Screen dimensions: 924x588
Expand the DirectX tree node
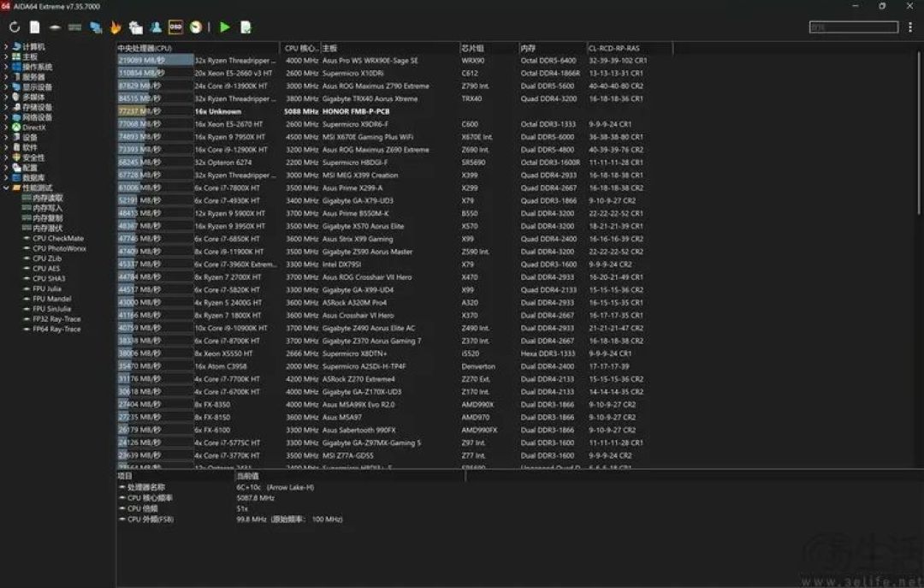(6, 127)
